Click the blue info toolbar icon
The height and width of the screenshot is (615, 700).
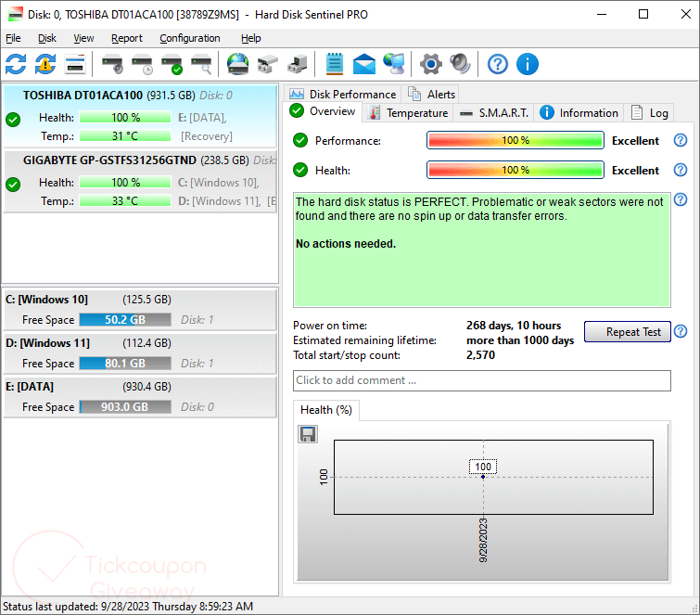[x=528, y=64]
